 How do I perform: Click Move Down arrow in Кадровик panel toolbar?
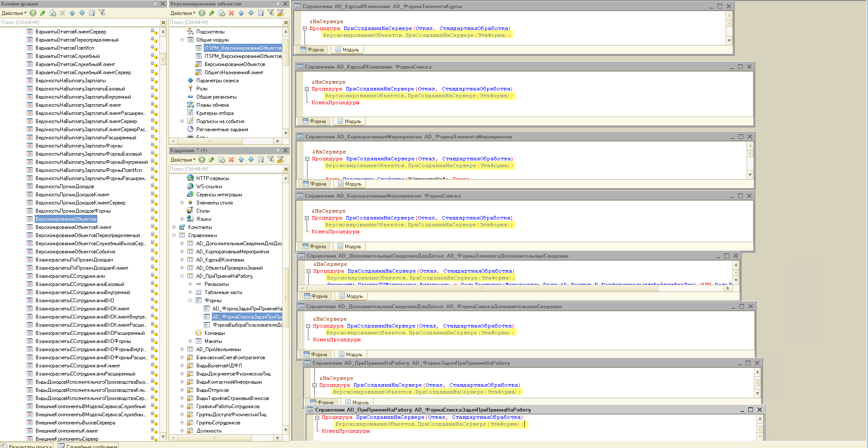click(251, 160)
